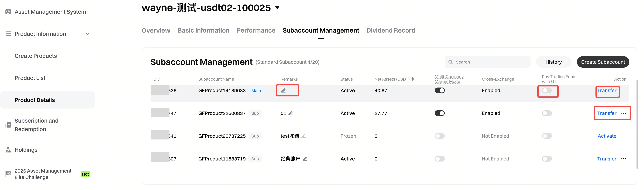The width and height of the screenshot is (644, 190).
Task: Disable Multi-Currency Margin Mode for GFProduct14189083
Action: (440, 91)
